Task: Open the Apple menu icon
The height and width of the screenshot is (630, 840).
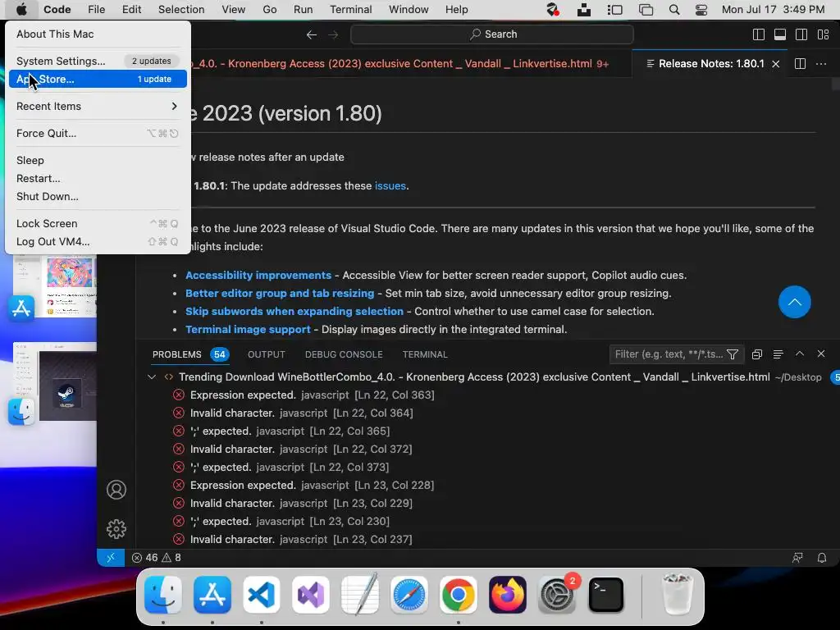Action: 21,10
